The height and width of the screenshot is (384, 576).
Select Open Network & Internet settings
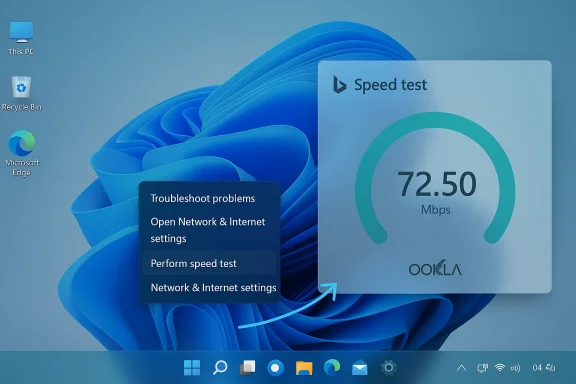209,230
